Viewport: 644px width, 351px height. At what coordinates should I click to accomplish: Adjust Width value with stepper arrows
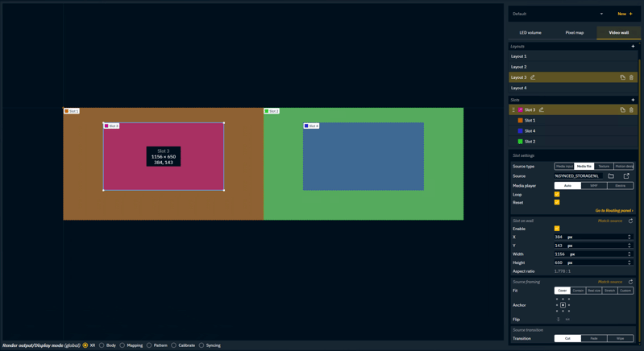coord(629,254)
